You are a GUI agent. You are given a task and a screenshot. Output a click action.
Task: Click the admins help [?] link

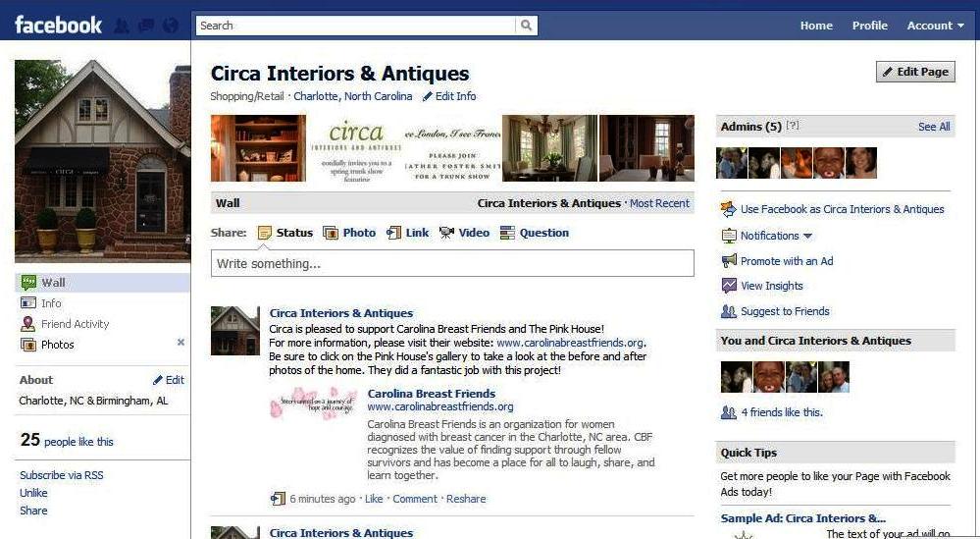[793, 125]
